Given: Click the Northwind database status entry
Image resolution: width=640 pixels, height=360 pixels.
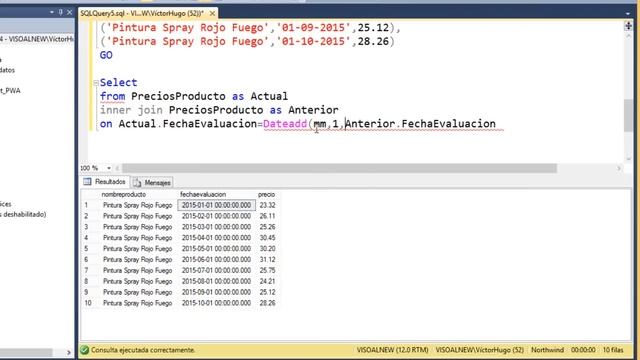Looking at the screenshot, I should click(547, 350).
